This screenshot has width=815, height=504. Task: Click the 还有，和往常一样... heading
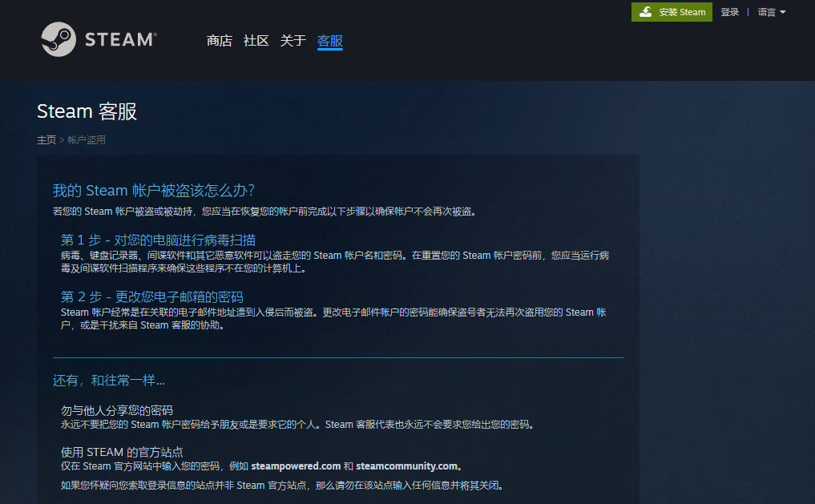point(109,381)
